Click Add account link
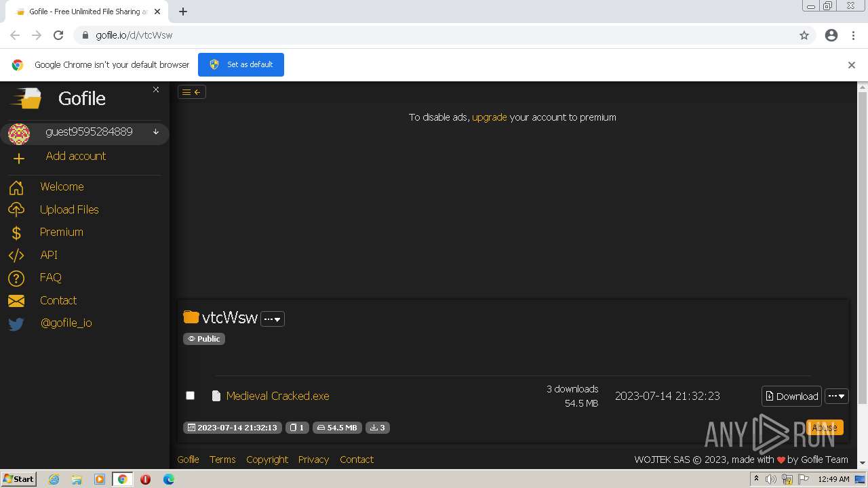 tap(76, 156)
